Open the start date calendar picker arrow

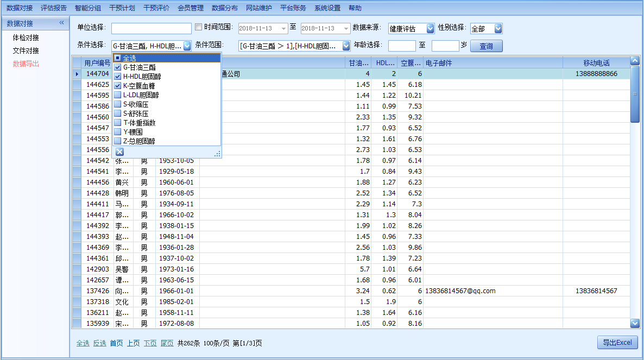(285, 28)
